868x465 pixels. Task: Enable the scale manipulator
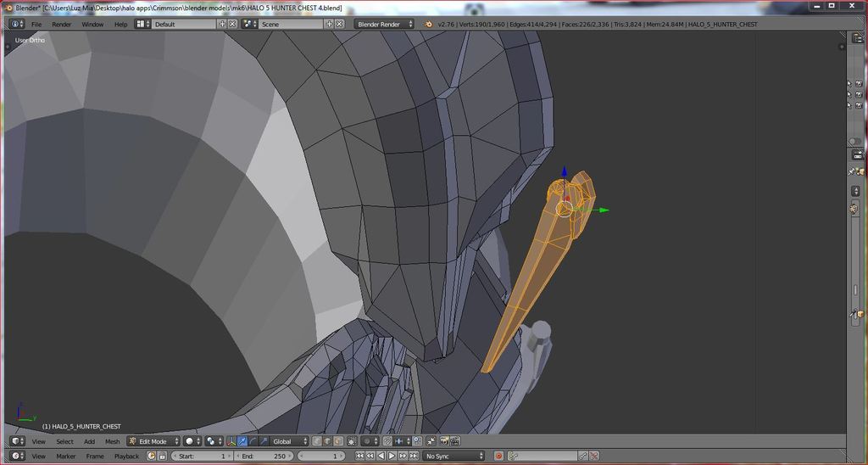[263, 441]
